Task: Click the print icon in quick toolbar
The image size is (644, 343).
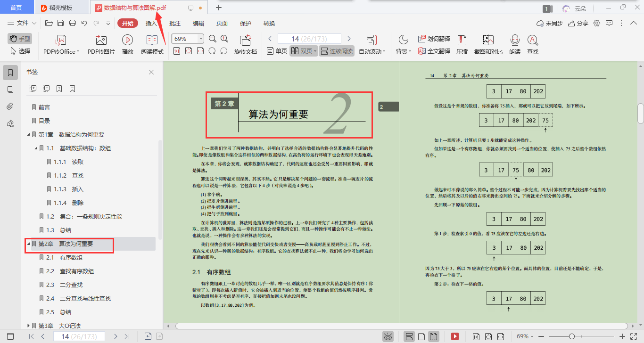Action: point(73,23)
